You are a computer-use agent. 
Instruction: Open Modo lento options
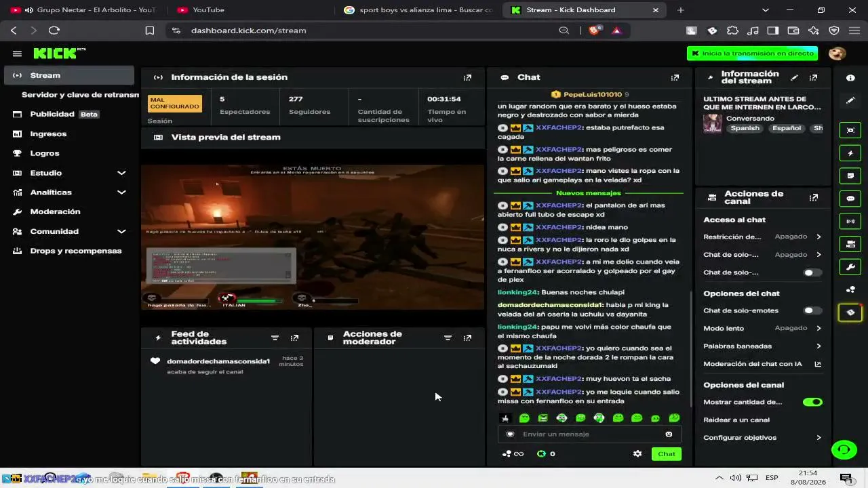coord(762,328)
